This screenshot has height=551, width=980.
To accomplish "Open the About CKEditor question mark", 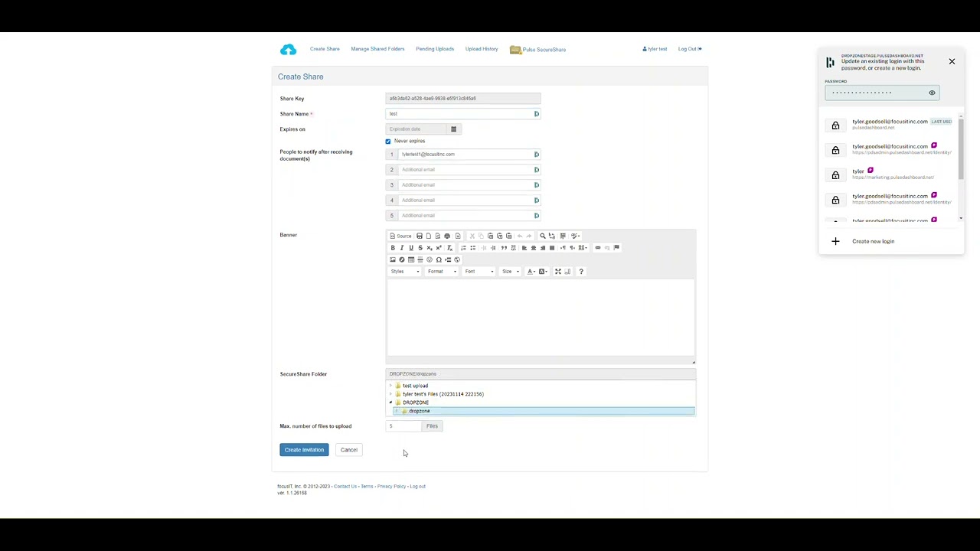I will pyautogui.click(x=581, y=272).
